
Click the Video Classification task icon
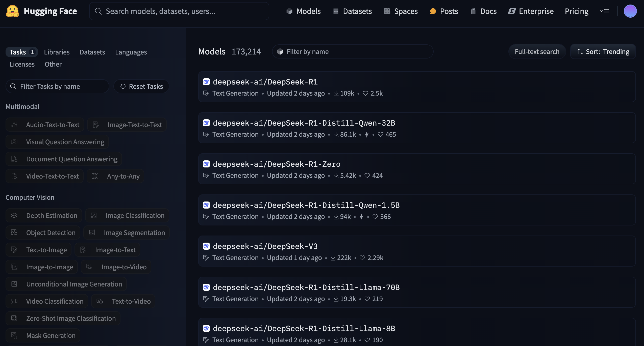point(14,301)
